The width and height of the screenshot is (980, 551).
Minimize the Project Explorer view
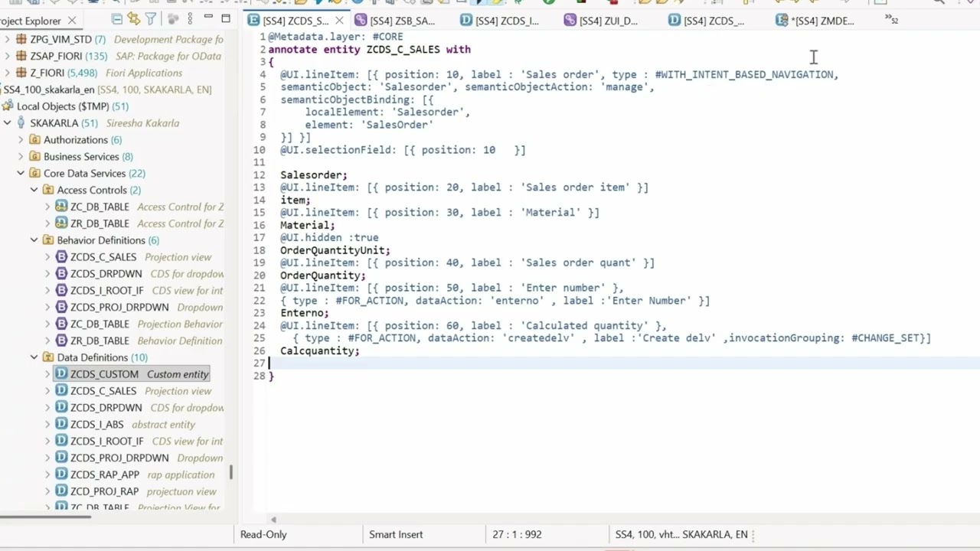click(208, 17)
